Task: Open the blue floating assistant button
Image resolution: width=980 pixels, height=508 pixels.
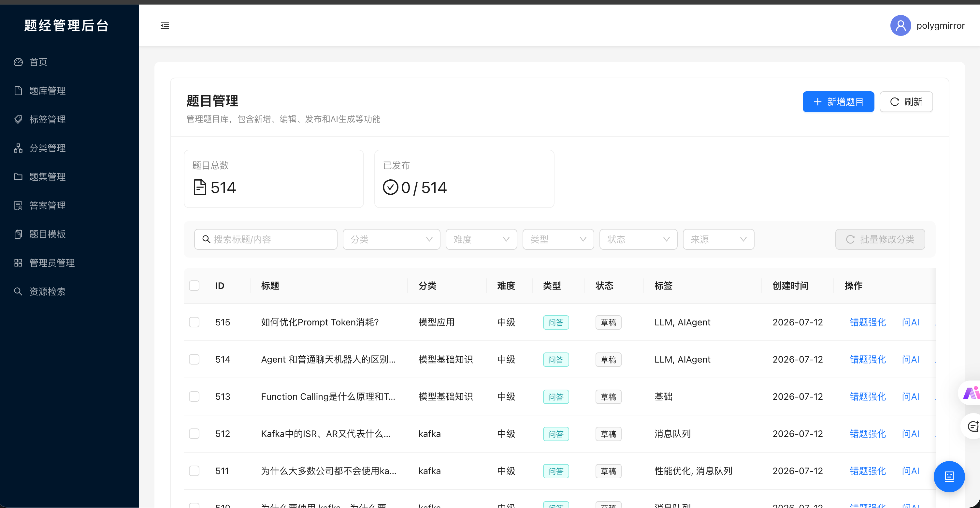Action: (x=949, y=476)
